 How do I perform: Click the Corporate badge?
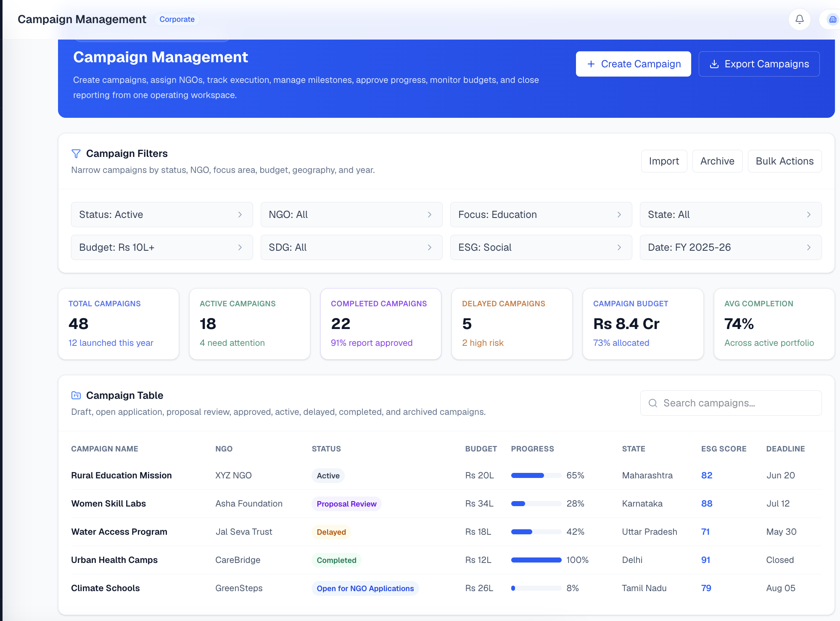177,19
